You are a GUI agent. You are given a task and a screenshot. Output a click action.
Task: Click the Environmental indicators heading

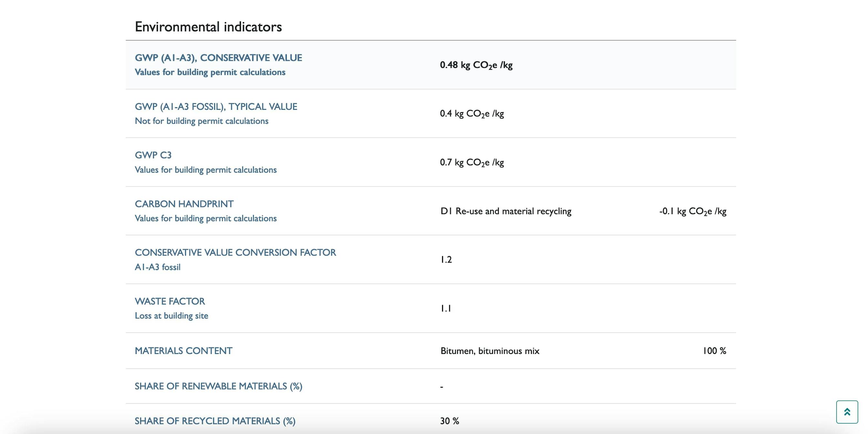[208, 27]
